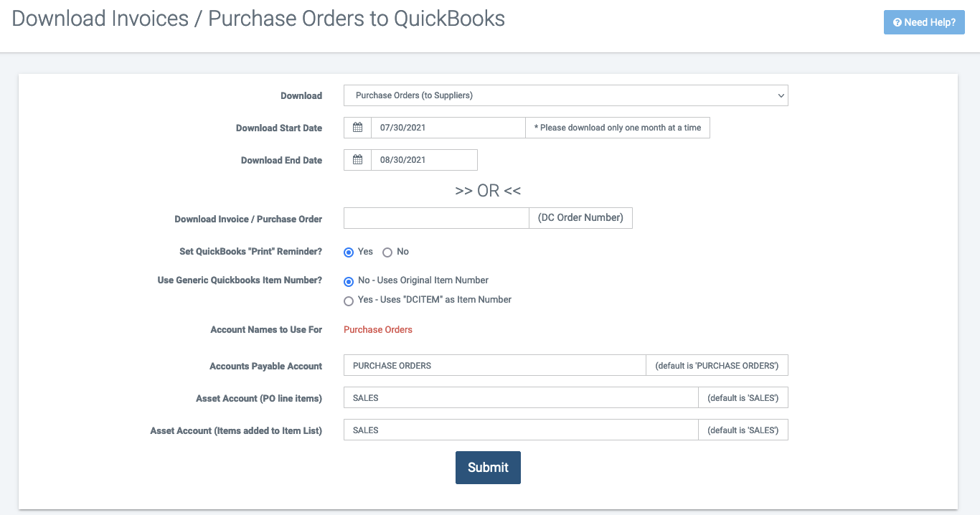Edit Asset Account (Items added to Item List) field

(x=521, y=430)
